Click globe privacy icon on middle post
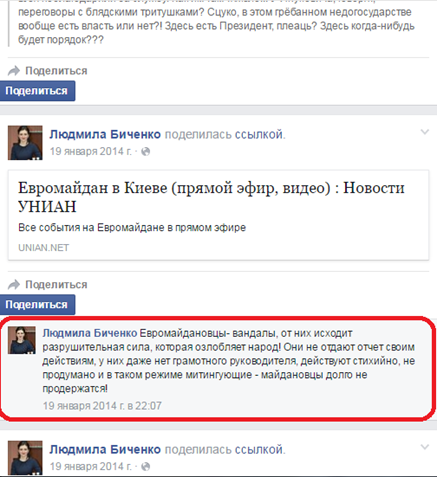The image size is (437, 477). (146, 152)
